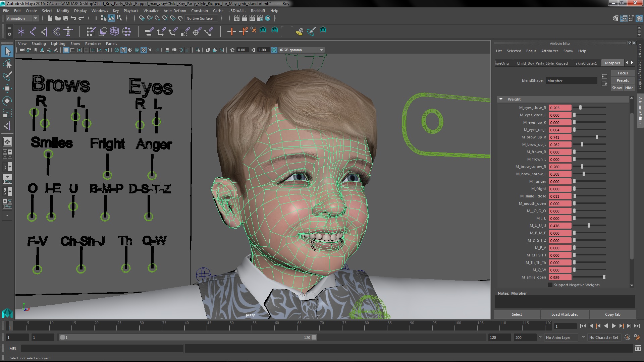The height and width of the screenshot is (362, 644).
Task: Click the Paint selection tool
Action: point(7,76)
